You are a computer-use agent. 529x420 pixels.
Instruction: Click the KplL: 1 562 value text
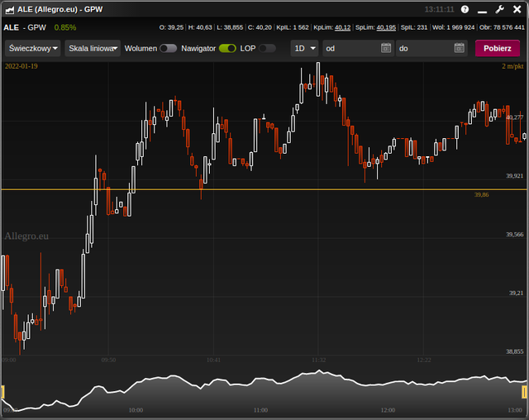[293, 27]
